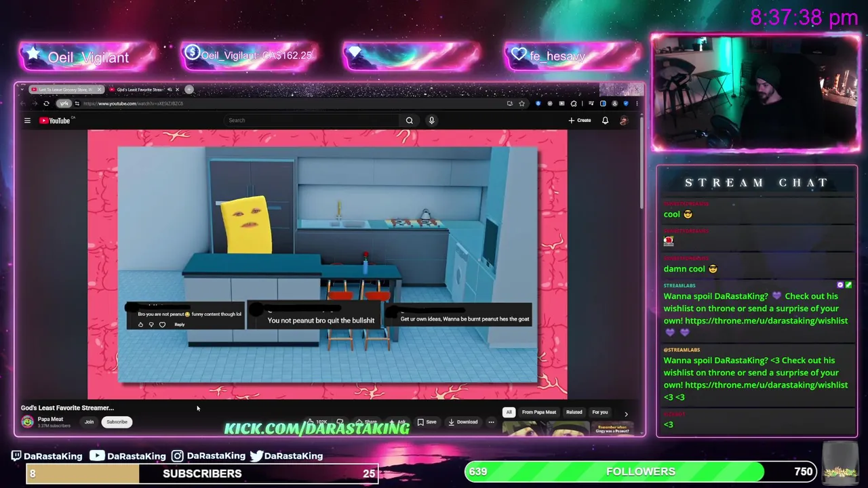Open Papa Meat channel avatar
The width and height of the screenshot is (868, 488).
point(27,422)
